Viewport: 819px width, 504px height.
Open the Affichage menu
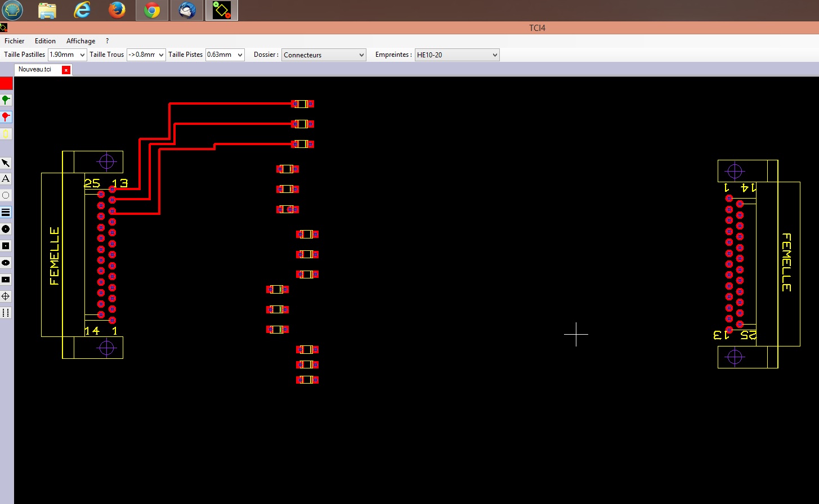81,41
